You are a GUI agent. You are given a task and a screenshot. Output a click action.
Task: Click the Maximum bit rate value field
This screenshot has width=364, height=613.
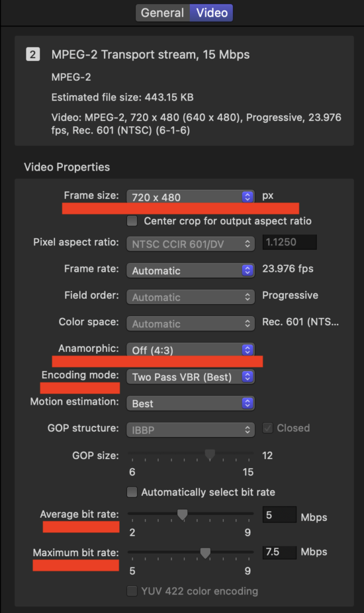[280, 553]
